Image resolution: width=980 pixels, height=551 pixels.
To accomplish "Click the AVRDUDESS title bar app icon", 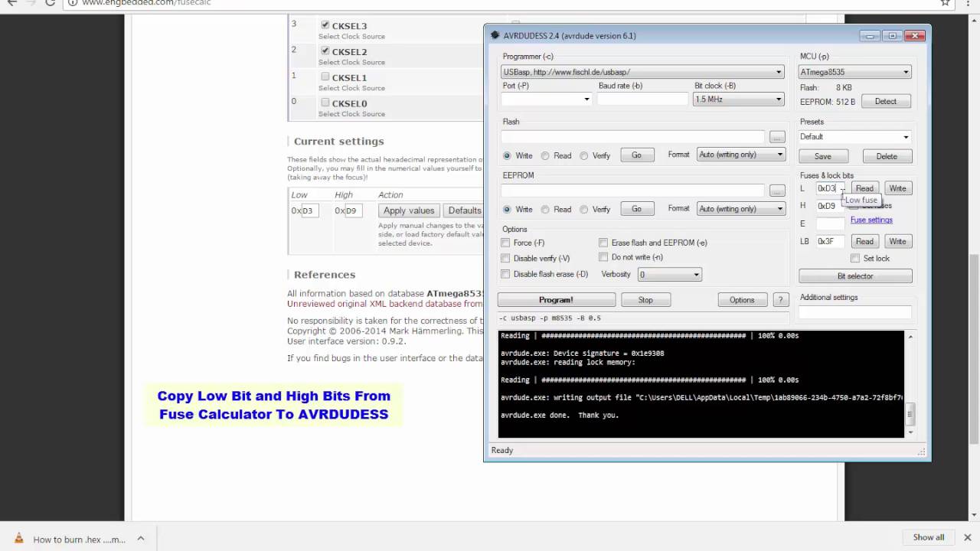I will click(x=495, y=35).
